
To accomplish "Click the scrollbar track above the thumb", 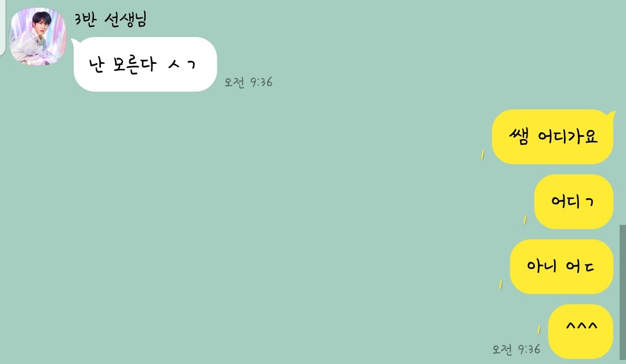I will pyautogui.click(x=623, y=112).
